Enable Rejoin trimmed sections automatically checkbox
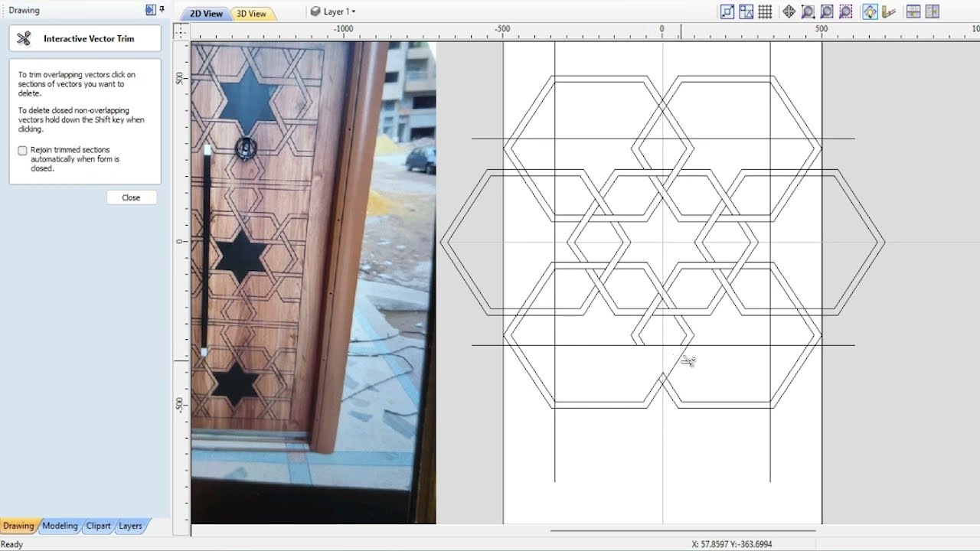This screenshot has height=551, width=980. [x=23, y=151]
